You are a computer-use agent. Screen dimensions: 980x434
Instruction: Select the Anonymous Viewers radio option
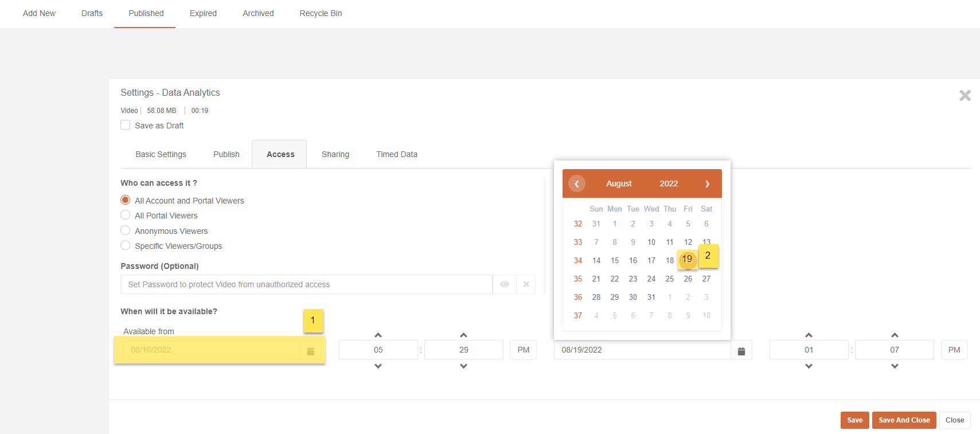click(x=126, y=230)
